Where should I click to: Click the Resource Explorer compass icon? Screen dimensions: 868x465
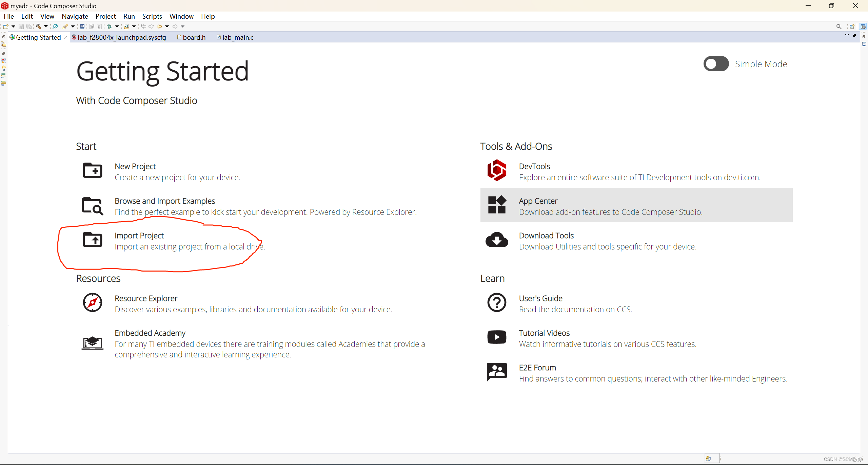92,302
